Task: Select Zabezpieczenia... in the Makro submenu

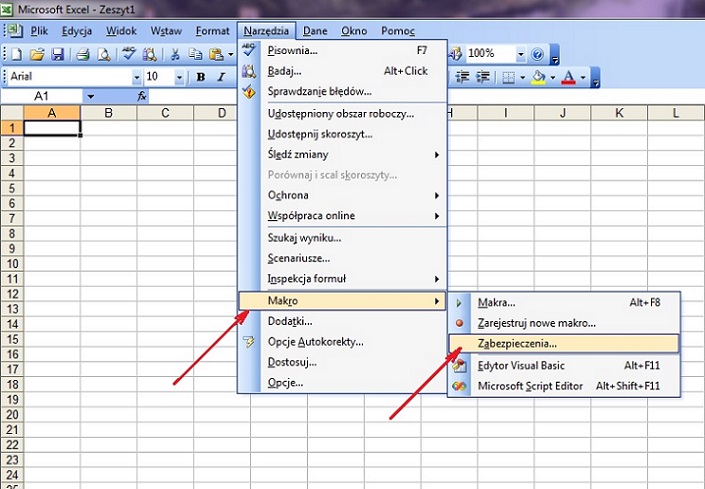Action: pyautogui.click(x=563, y=344)
